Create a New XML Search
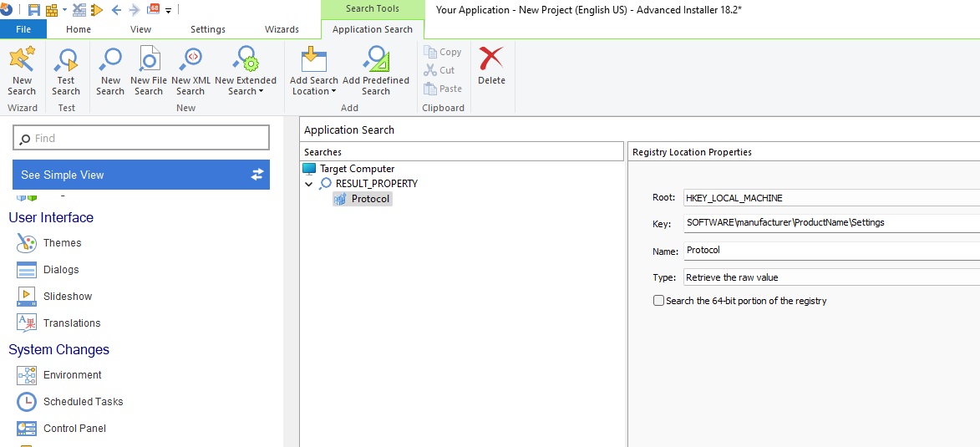This screenshot has width=980, height=447. [191, 61]
